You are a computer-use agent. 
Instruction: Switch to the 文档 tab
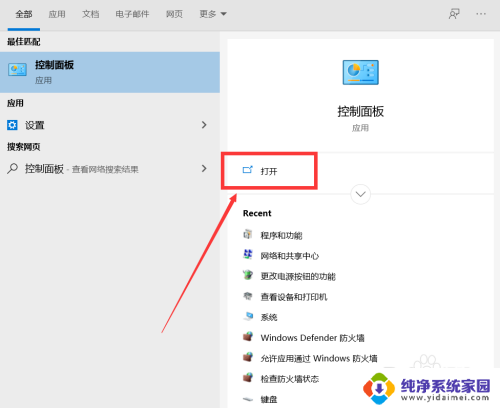click(91, 14)
